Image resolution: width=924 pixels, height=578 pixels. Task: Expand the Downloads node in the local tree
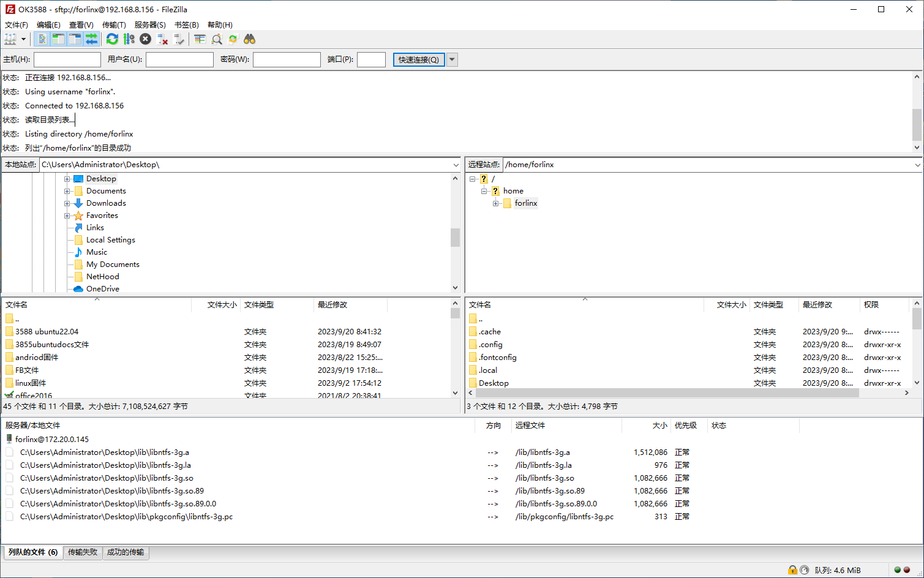[x=67, y=203]
